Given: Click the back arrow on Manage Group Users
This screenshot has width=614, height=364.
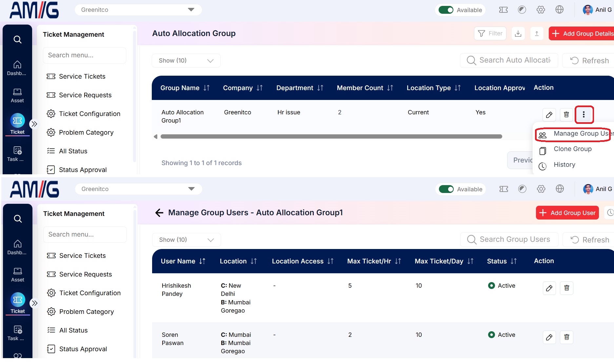Looking at the screenshot, I should tap(159, 213).
